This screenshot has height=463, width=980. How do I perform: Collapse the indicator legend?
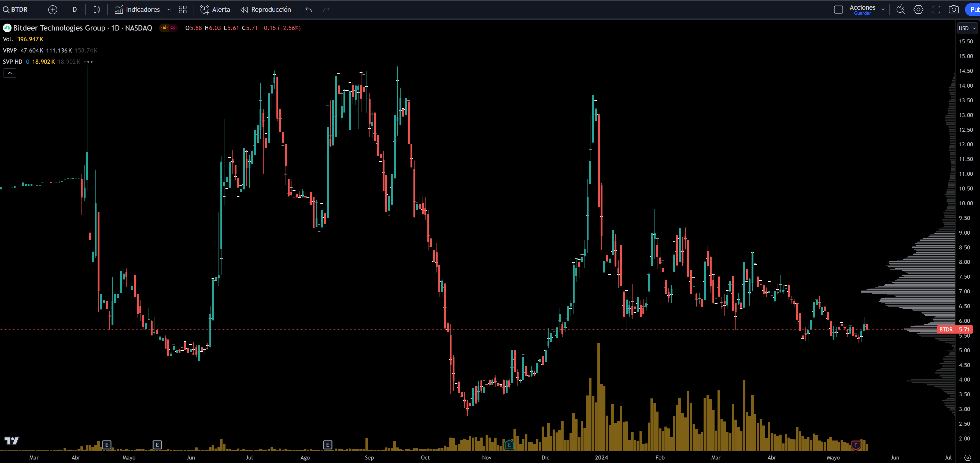click(10, 73)
